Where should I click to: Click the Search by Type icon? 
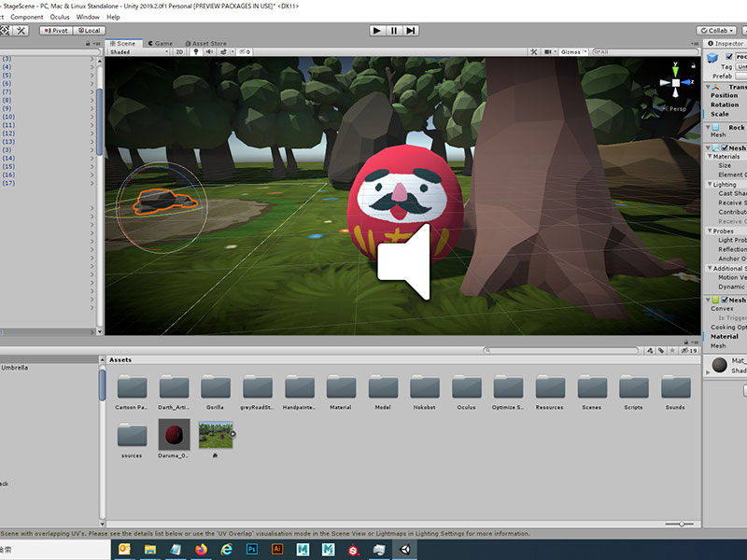click(650, 351)
